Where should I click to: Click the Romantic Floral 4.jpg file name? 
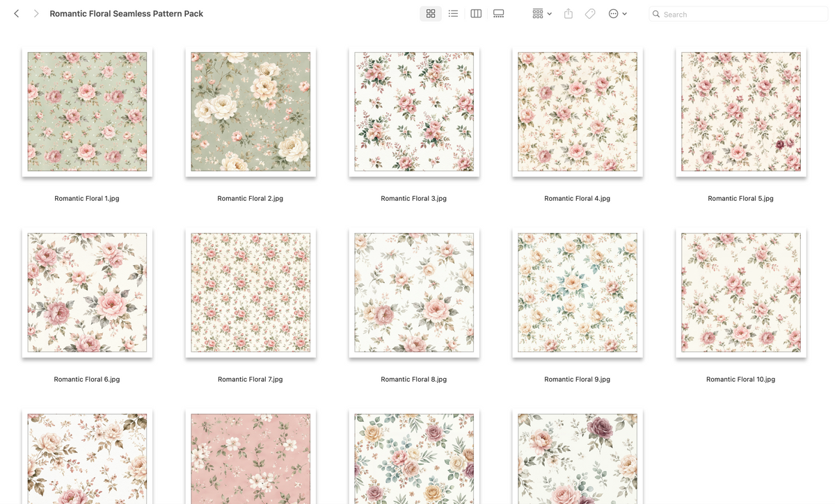578,199
